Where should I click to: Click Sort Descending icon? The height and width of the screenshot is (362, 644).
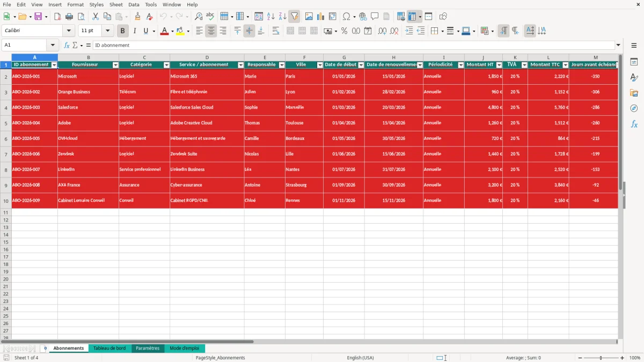point(282,17)
